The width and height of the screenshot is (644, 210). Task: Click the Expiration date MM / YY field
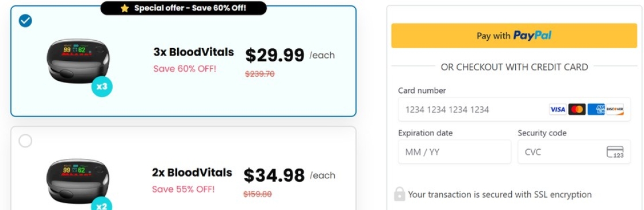click(x=455, y=151)
